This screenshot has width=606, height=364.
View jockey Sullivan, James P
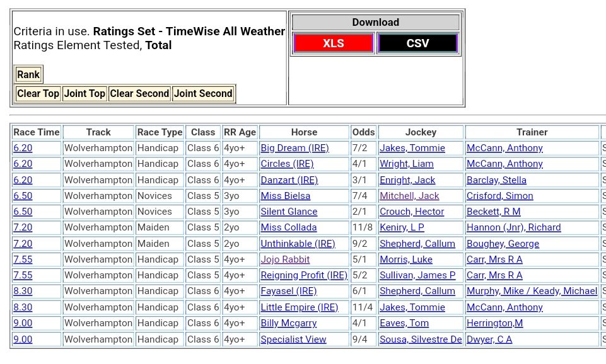417,275
